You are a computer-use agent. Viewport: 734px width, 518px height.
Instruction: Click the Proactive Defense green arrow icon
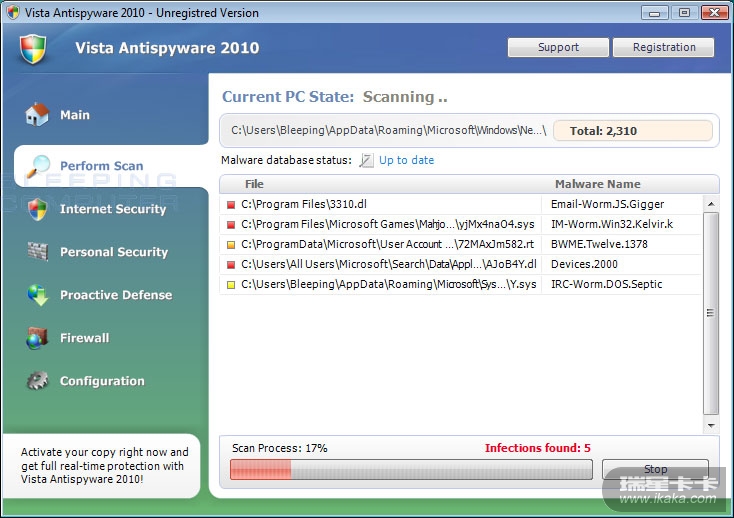pos(38,295)
